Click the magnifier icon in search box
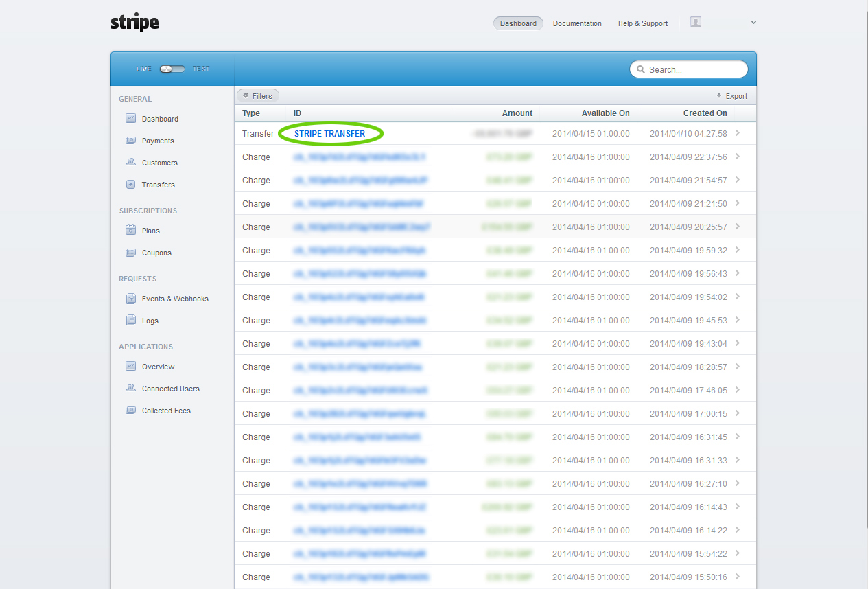 [641, 69]
